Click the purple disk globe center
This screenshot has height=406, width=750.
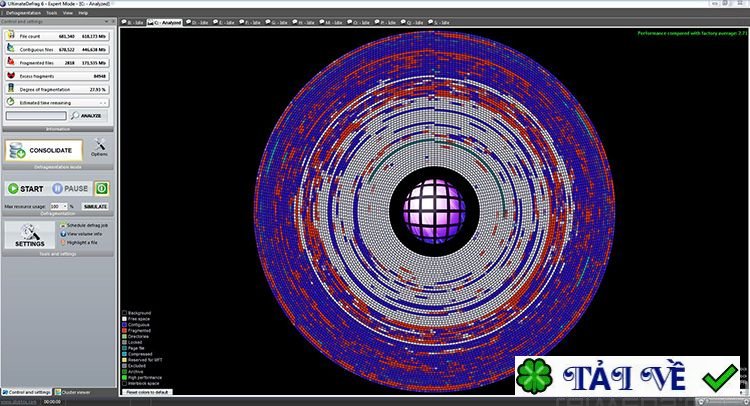(x=434, y=211)
